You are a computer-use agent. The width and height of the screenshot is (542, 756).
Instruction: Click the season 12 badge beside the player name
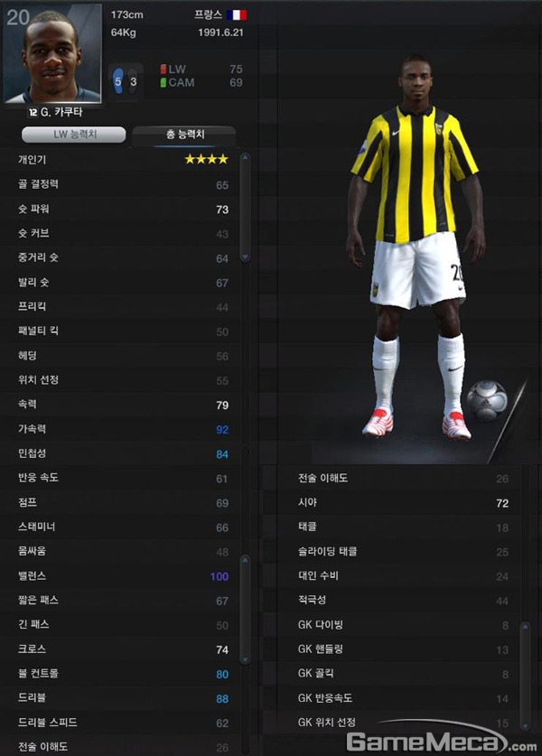[x=33, y=112]
